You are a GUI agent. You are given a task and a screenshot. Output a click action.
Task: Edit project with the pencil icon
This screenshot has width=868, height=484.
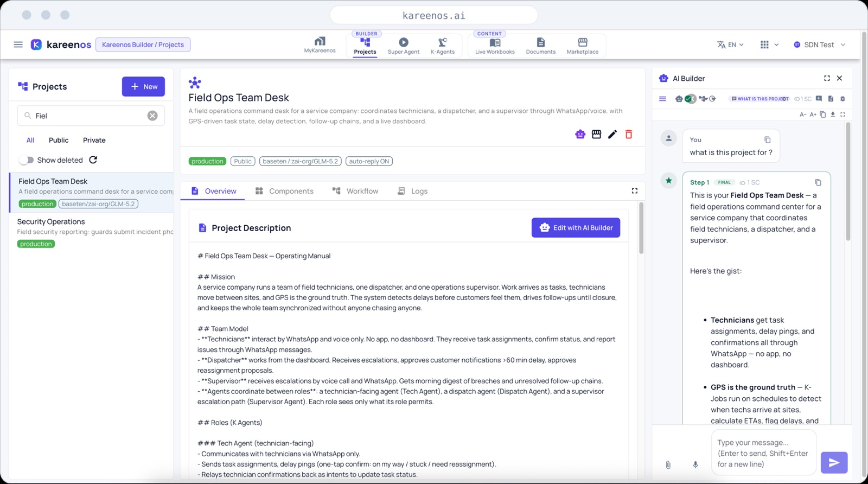(612, 134)
